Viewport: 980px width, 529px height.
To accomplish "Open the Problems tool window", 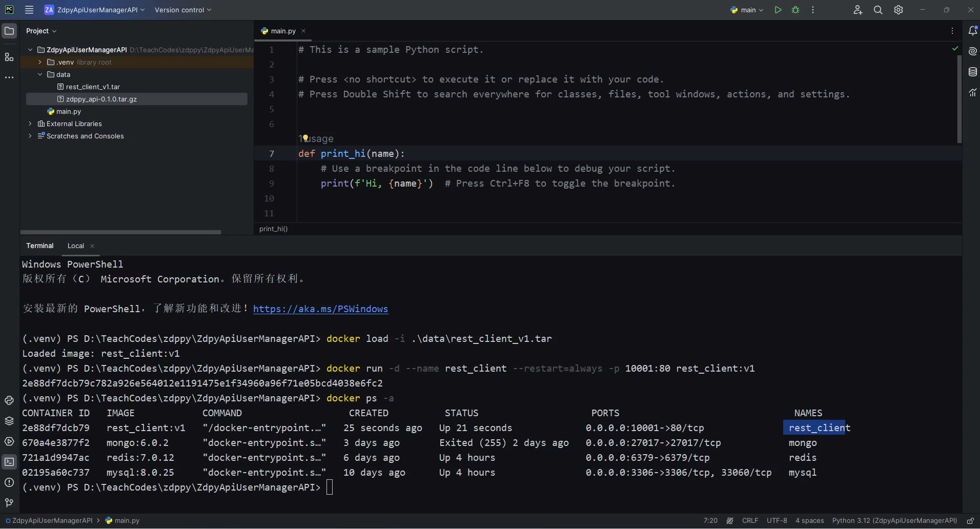I will pos(8,483).
